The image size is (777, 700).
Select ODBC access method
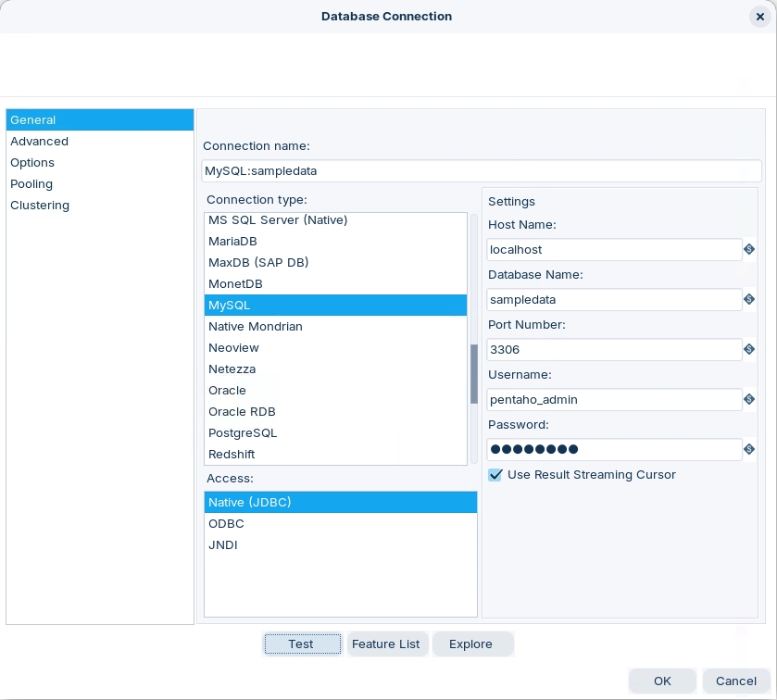point(226,524)
